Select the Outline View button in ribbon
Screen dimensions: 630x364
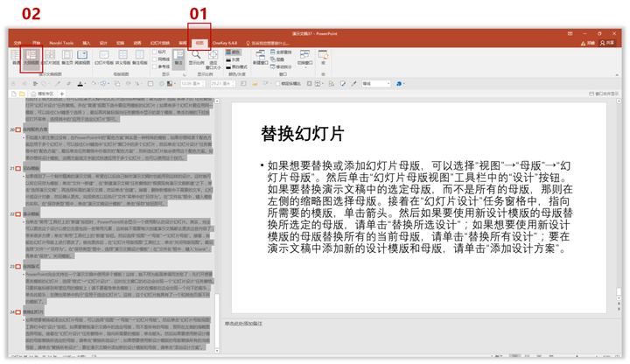click(x=31, y=58)
